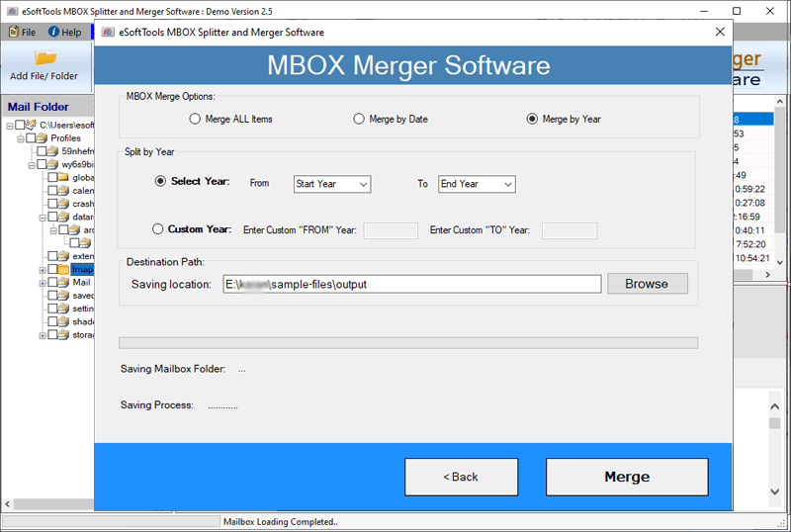Screen dimensions: 791x532
Task: Click the preview pane scroll up arrow
Action: coord(775,406)
